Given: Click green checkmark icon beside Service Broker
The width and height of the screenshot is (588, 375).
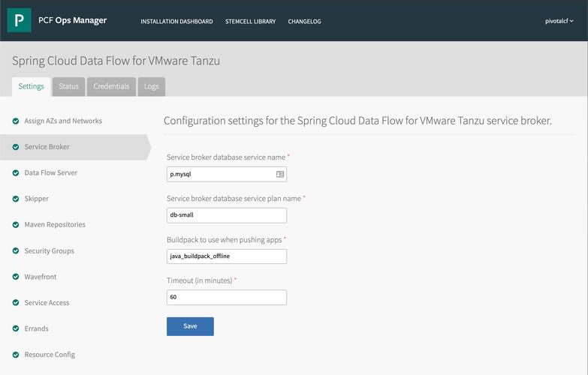Looking at the screenshot, I should point(16,147).
